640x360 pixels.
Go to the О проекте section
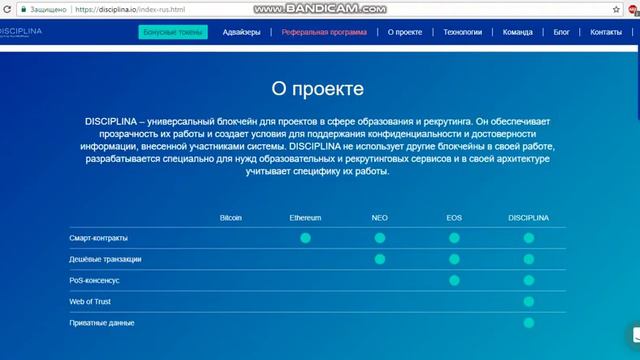coord(404,32)
